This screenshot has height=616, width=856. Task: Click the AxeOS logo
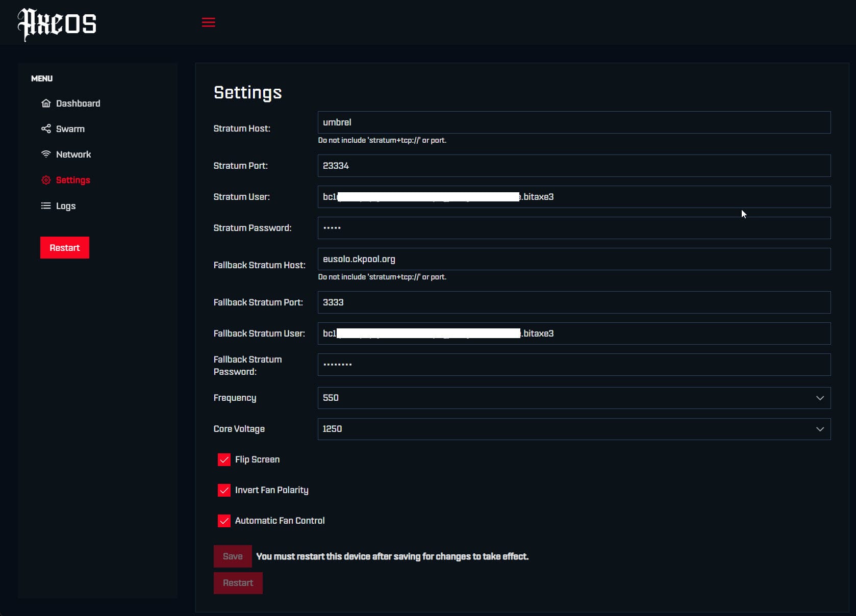[57, 24]
